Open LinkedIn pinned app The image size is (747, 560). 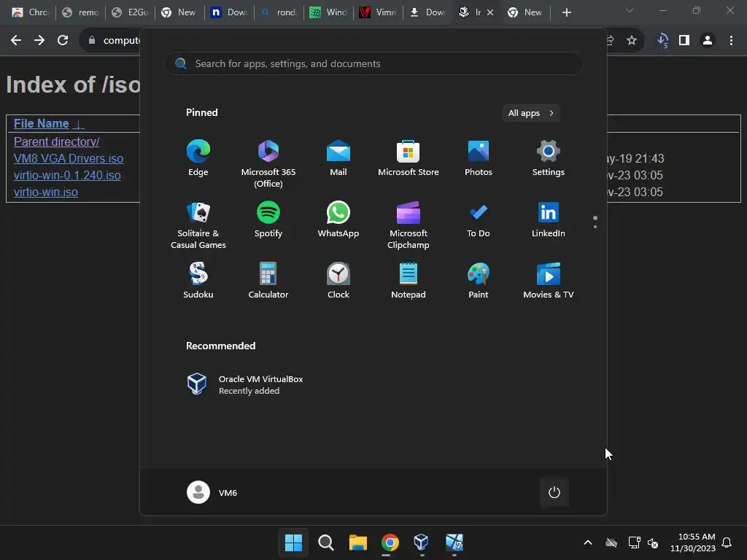(x=549, y=219)
